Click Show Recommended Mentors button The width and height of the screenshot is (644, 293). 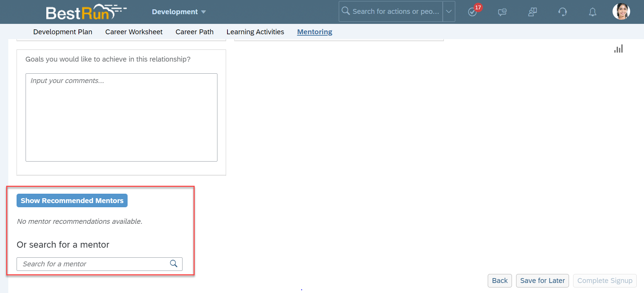click(x=72, y=201)
